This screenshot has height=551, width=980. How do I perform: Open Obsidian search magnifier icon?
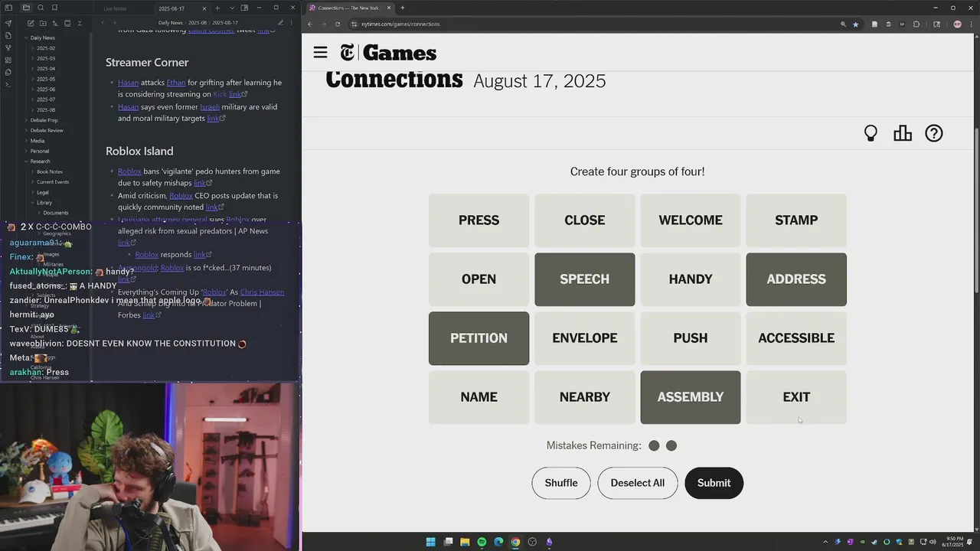pyautogui.click(x=40, y=8)
